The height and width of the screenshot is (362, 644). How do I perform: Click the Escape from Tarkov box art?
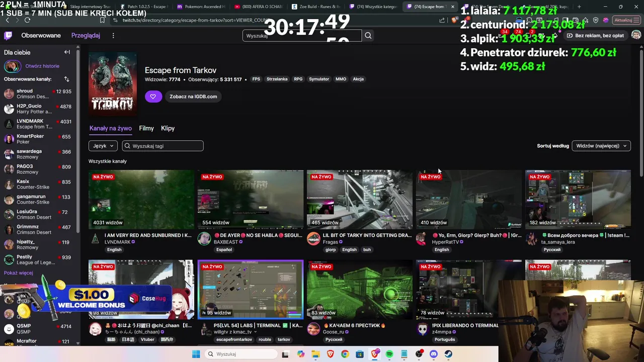click(113, 84)
